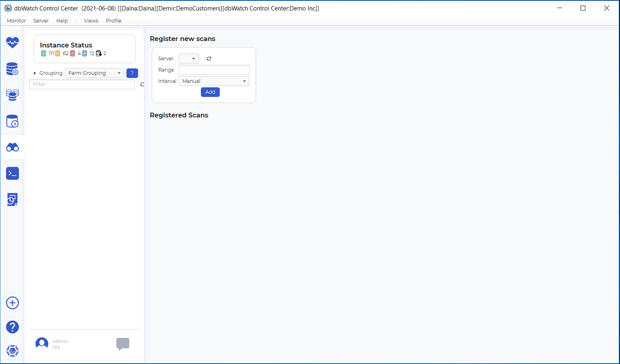
Task: Open the Farm Grouping dropdown
Action: click(94, 73)
